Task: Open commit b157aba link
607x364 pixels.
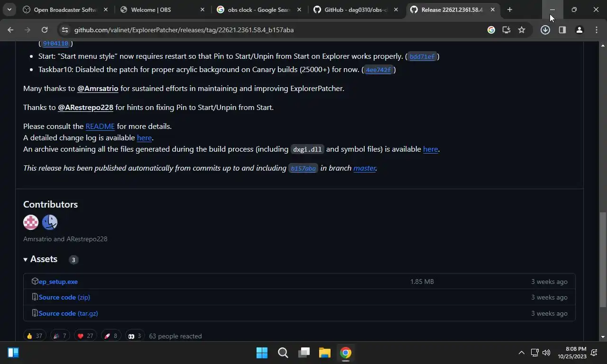Action: click(x=303, y=168)
